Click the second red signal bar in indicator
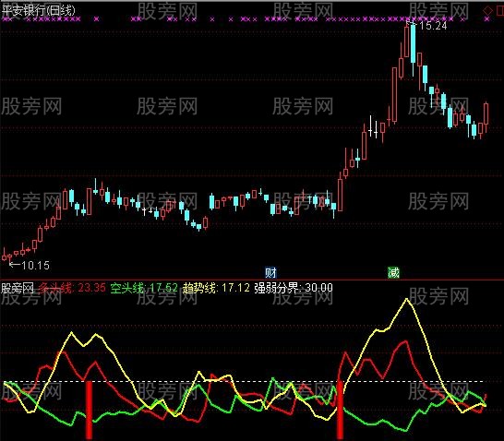 click(340, 411)
